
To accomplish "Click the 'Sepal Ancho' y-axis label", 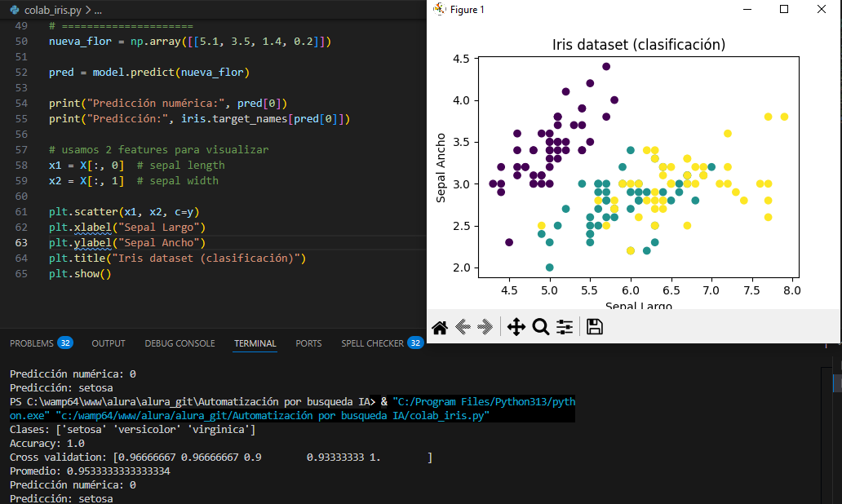I will pos(441,168).
